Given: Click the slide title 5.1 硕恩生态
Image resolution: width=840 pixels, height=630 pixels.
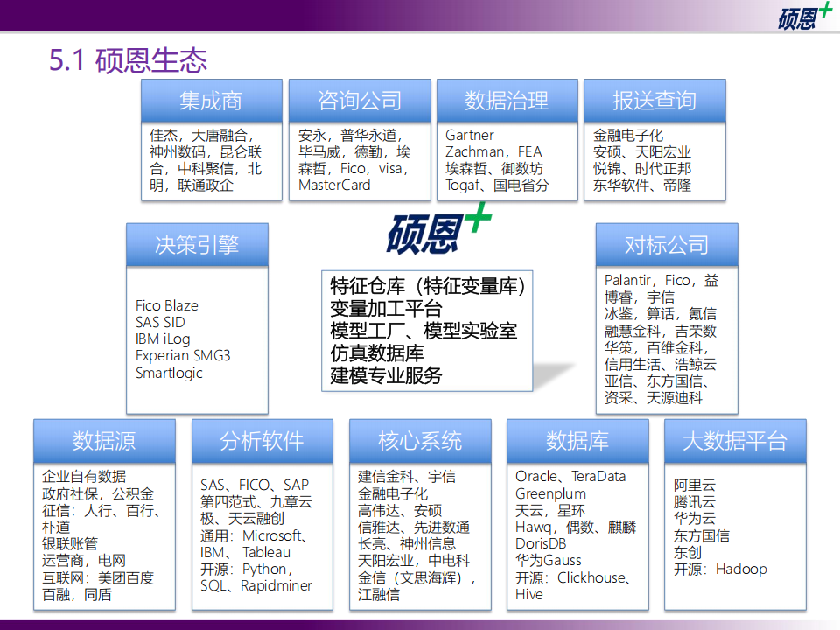Looking at the screenshot, I should (129, 60).
